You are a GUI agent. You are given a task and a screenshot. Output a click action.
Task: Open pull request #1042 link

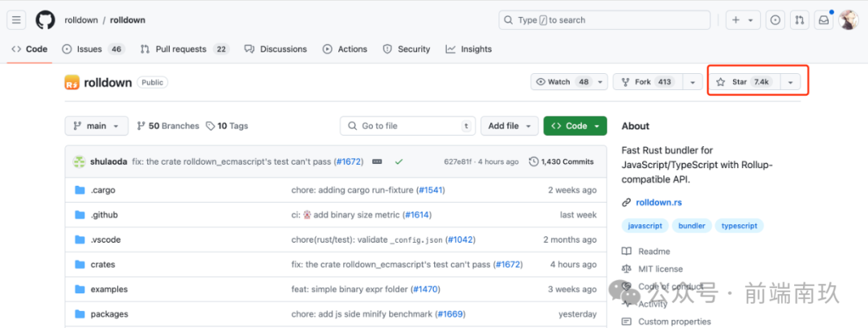(460, 240)
